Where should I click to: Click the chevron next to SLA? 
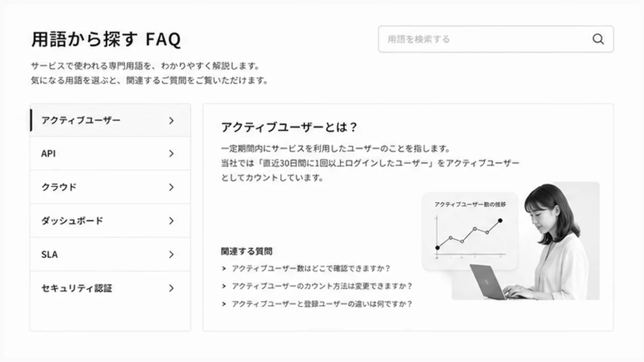(x=171, y=255)
